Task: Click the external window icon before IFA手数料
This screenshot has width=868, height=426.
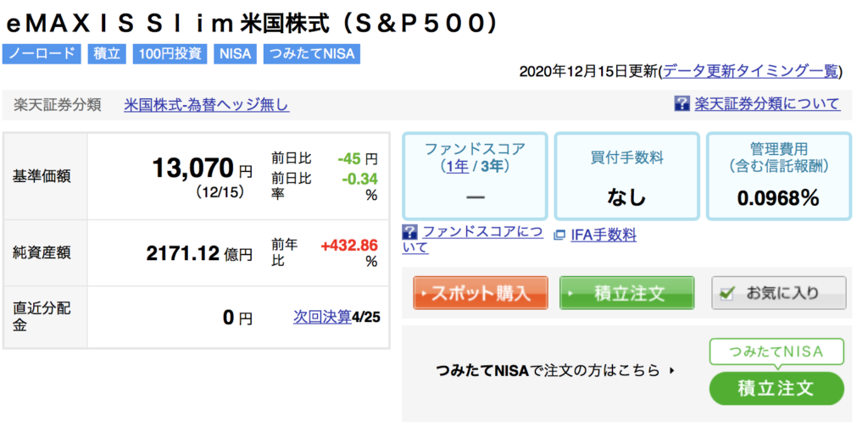Action: point(559,235)
